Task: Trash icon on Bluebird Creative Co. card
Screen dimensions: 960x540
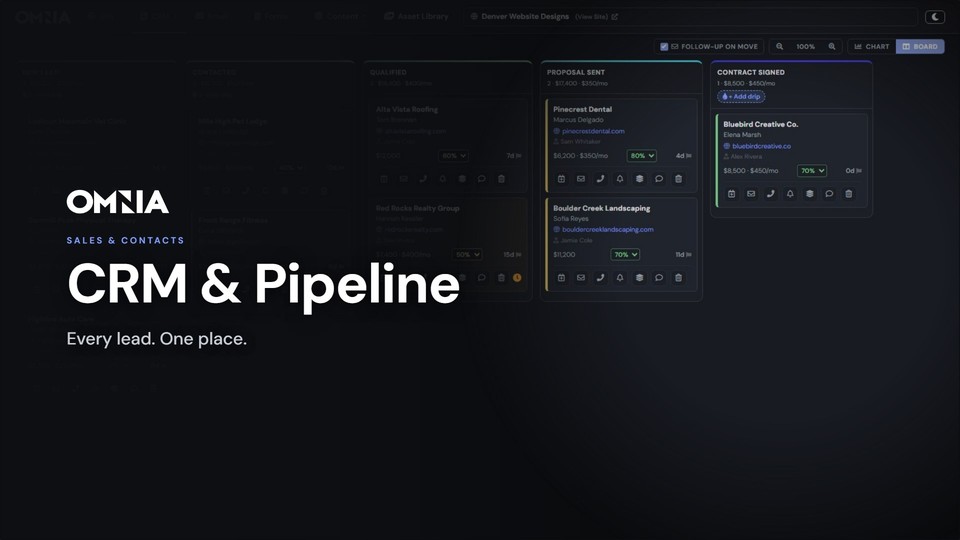Action: pyautogui.click(x=849, y=193)
